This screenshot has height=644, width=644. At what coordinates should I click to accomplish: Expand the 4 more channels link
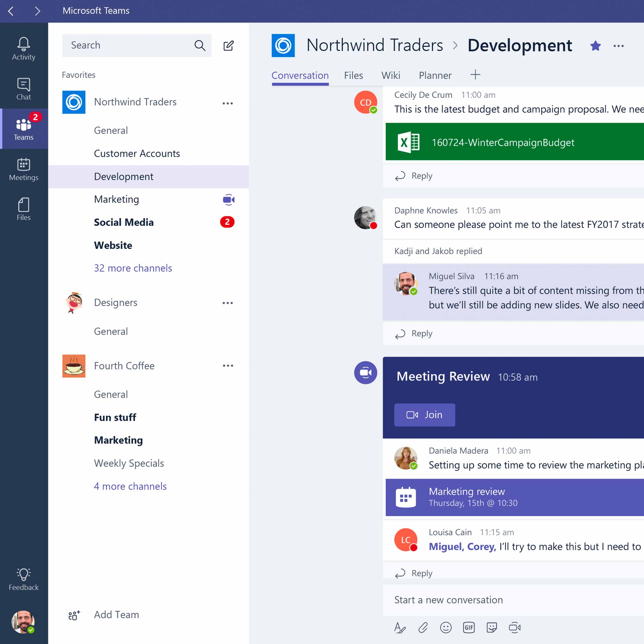click(x=130, y=485)
